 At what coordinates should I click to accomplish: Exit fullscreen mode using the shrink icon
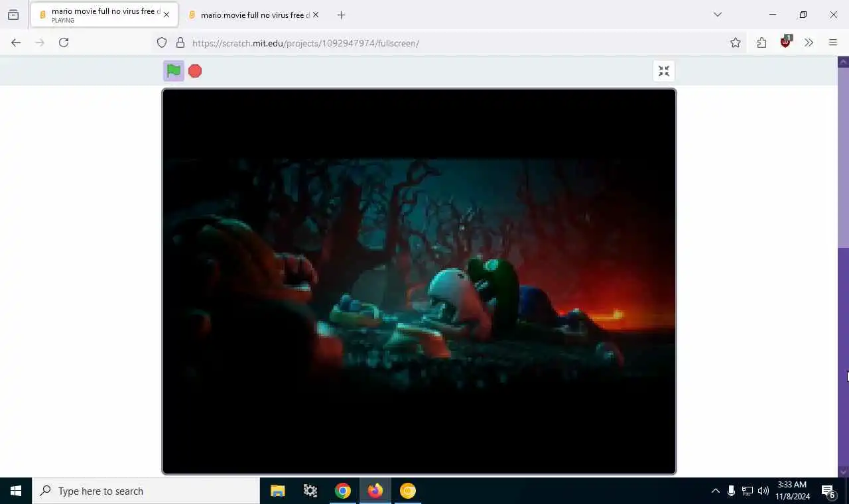point(664,71)
